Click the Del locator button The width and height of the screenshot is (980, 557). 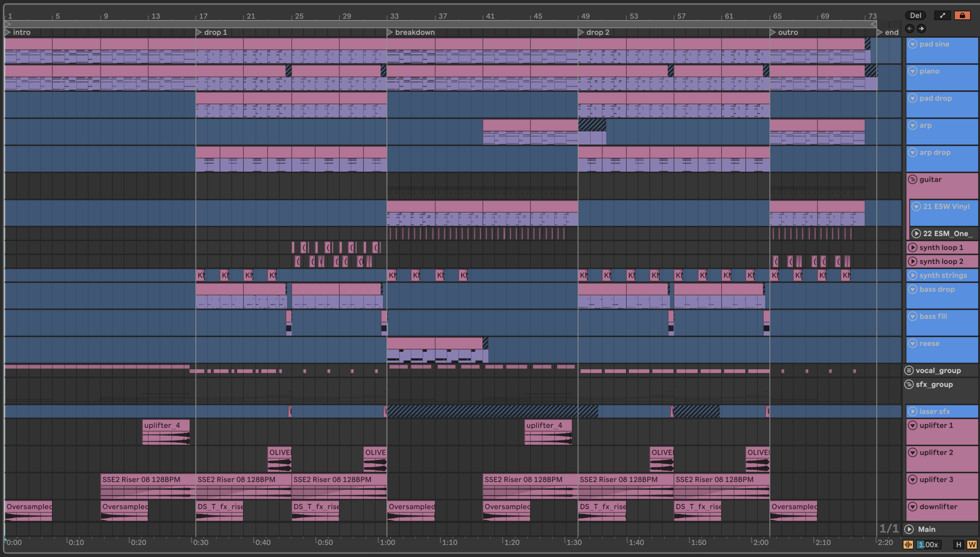click(x=915, y=15)
